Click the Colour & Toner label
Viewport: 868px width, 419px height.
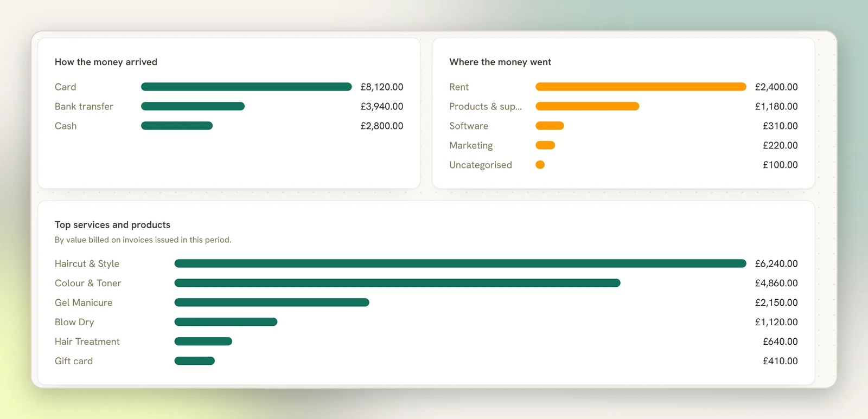[88, 283]
